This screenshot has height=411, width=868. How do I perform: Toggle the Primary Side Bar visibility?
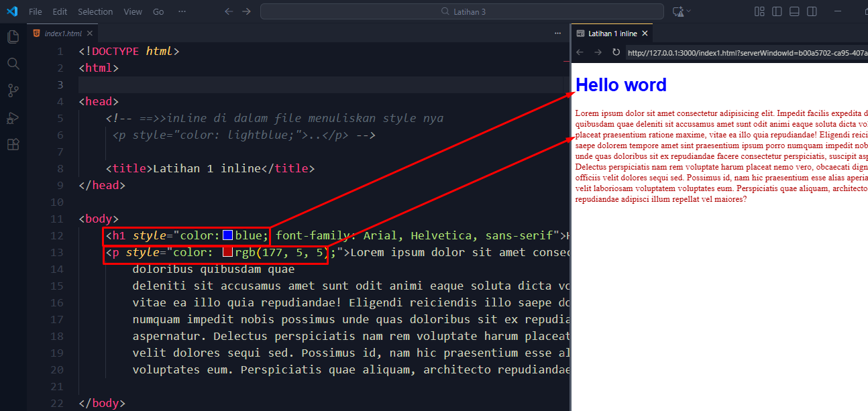pyautogui.click(x=777, y=11)
